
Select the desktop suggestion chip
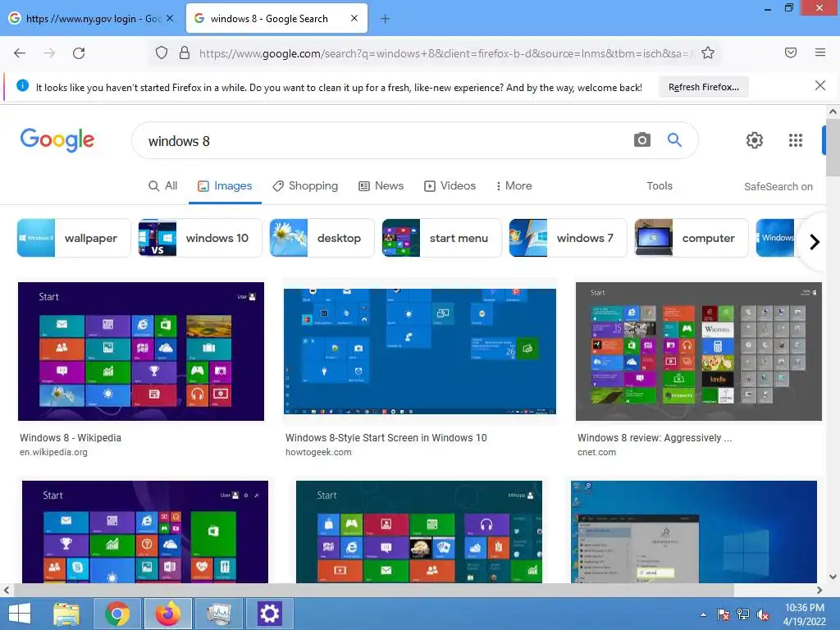pyautogui.click(x=322, y=238)
